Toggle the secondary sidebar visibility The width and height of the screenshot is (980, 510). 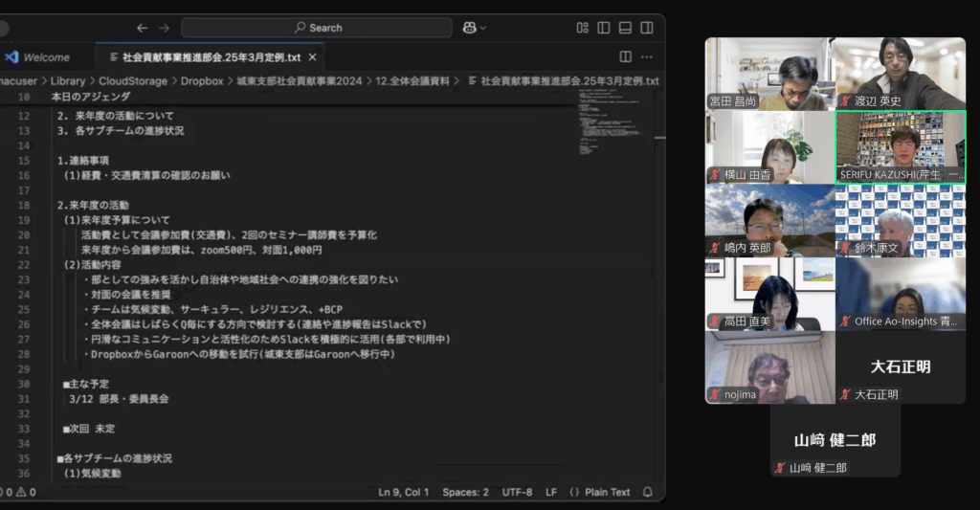(647, 28)
